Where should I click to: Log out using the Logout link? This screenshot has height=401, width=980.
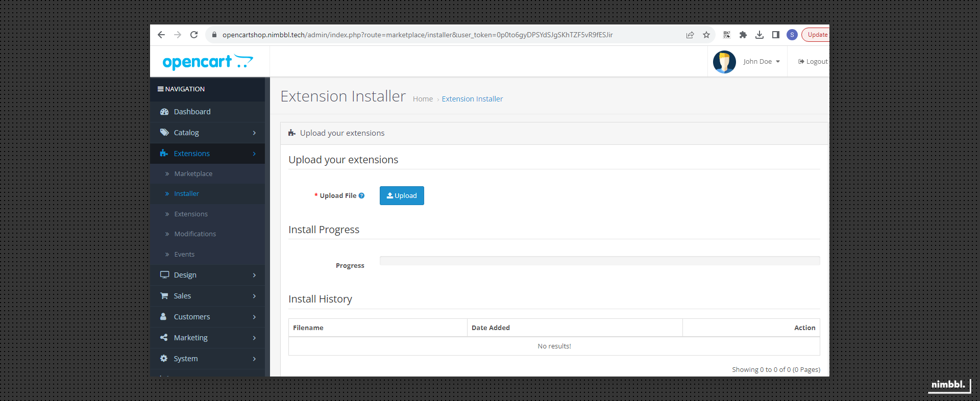click(x=813, y=62)
